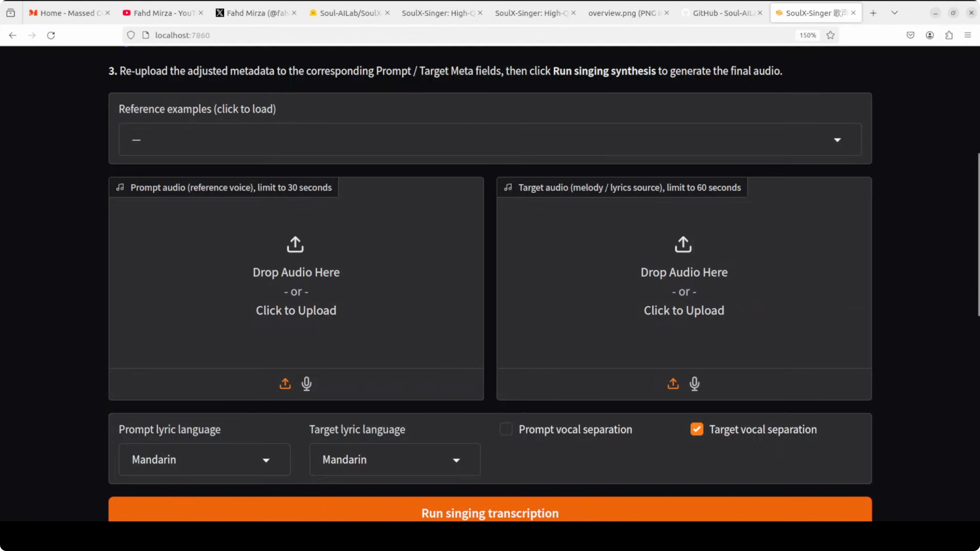This screenshot has height=551, width=980.
Task: Click the microphone icon under Prompt audio
Action: (x=307, y=383)
